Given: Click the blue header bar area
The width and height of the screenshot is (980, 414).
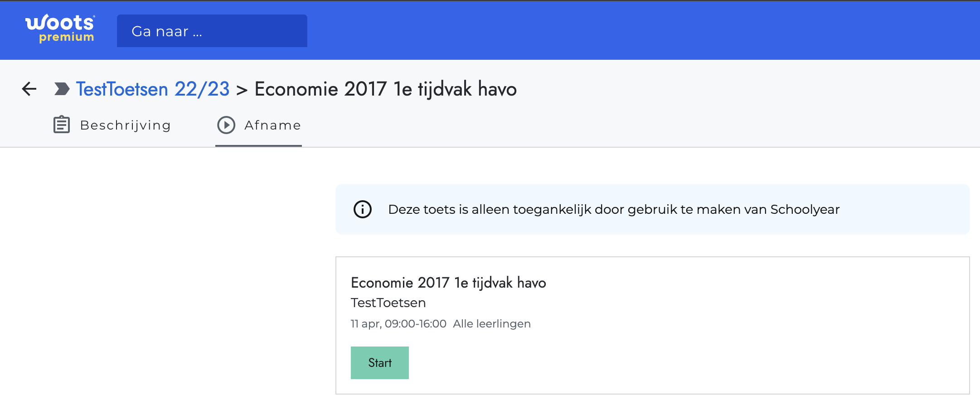Looking at the screenshot, I should (x=635, y=30).
